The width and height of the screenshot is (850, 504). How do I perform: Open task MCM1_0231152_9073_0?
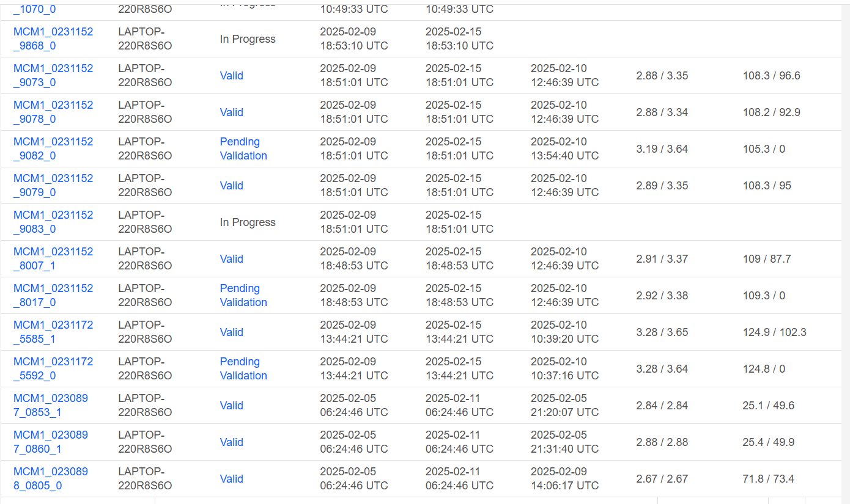pos(53,75)
